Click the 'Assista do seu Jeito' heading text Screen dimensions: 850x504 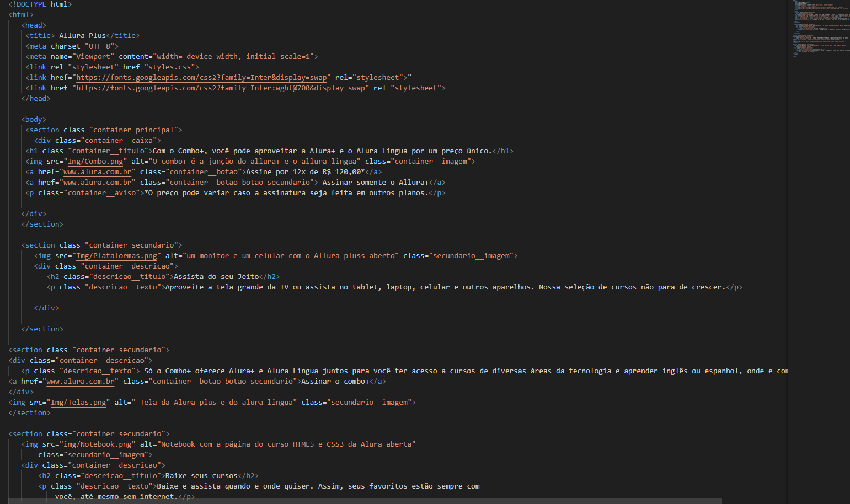pyautogui.click(x=216, y=277)
